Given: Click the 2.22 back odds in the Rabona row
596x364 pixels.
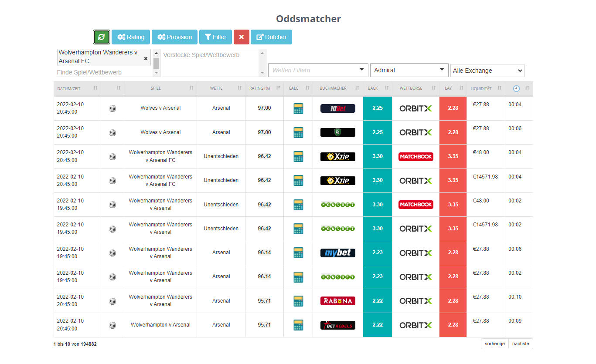Looking at the screenshot, I should tap(378, 301).
